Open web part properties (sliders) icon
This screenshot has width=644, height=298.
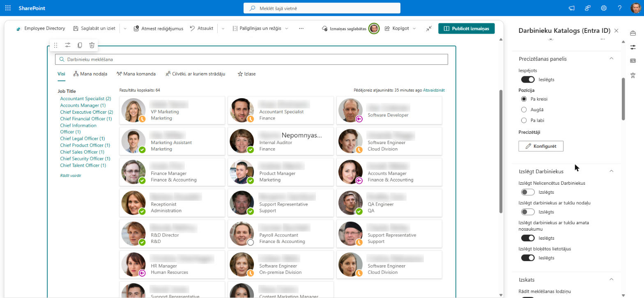pos(68,45)
